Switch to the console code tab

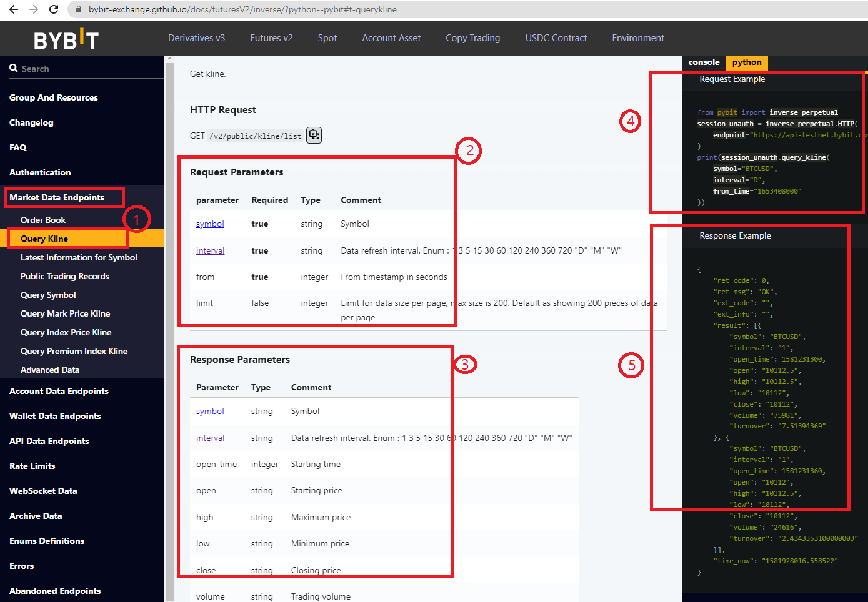click(704, 62)
